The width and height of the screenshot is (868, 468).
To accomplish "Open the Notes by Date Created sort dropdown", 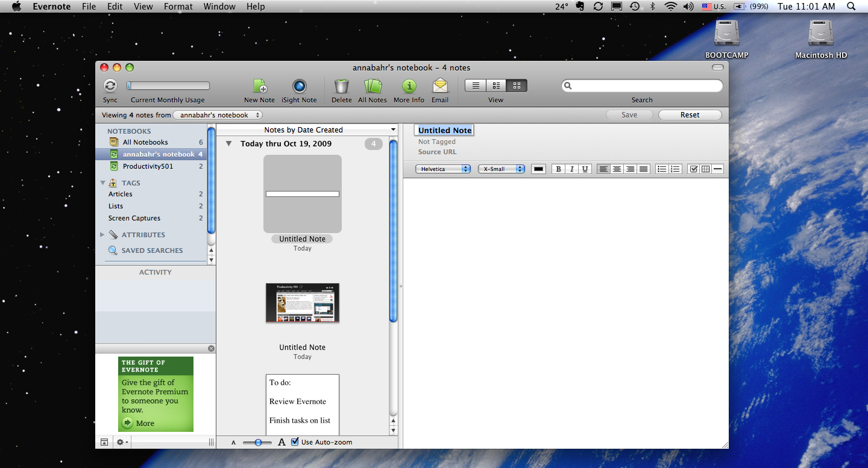I will 307,129.
